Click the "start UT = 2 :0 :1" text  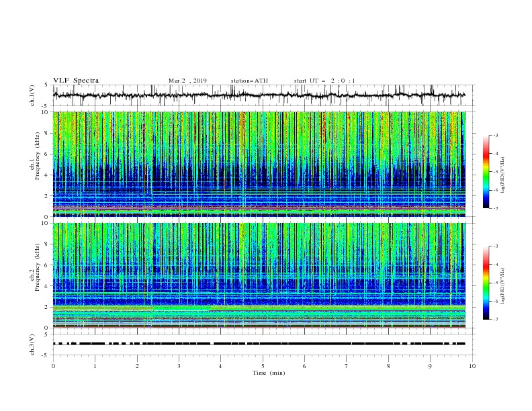point(324,81)
